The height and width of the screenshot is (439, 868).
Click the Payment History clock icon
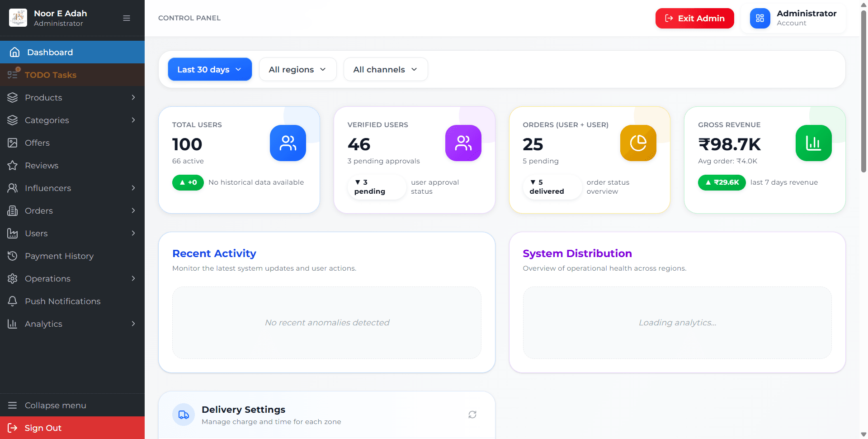tap(13, 256)
